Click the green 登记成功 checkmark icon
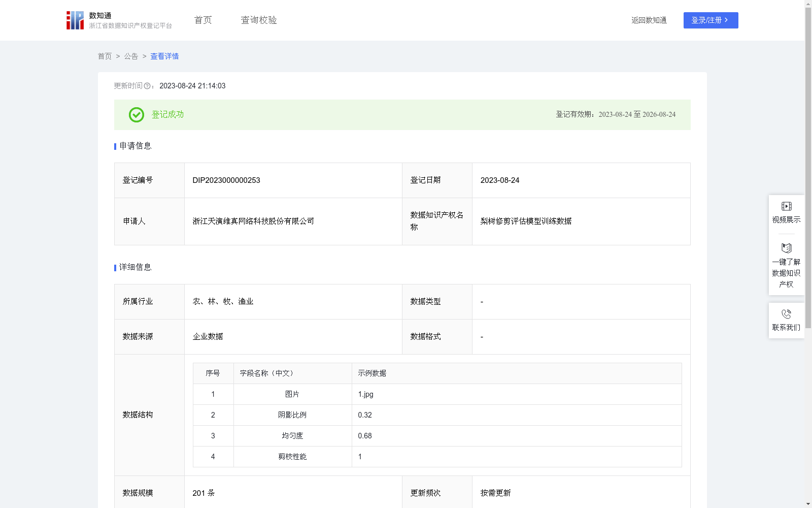The image size is (812, 508). tap(136, 115)
